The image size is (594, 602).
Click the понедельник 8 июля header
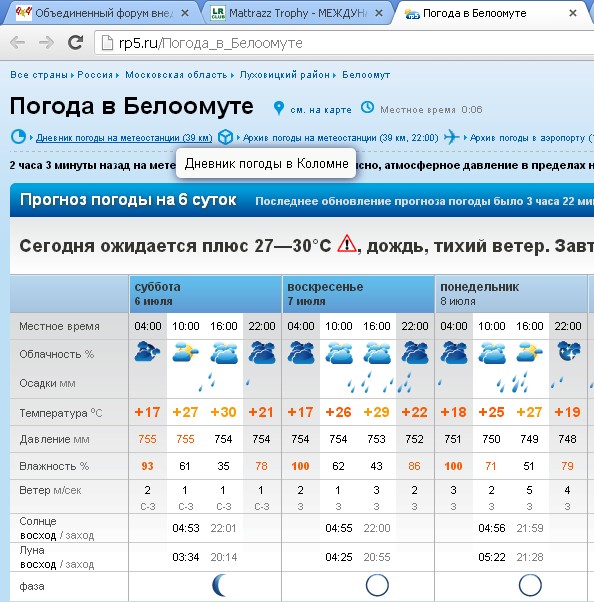511,294
